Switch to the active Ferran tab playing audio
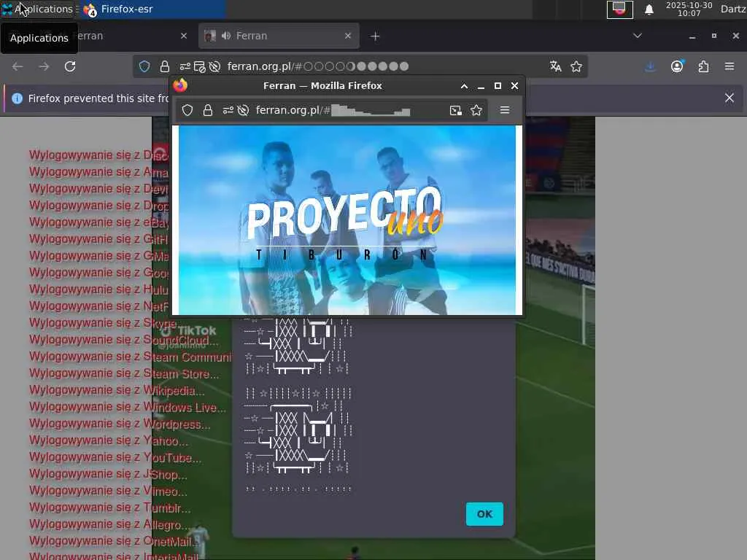Viewport: 747px width, 560px height. click(279, 36)
